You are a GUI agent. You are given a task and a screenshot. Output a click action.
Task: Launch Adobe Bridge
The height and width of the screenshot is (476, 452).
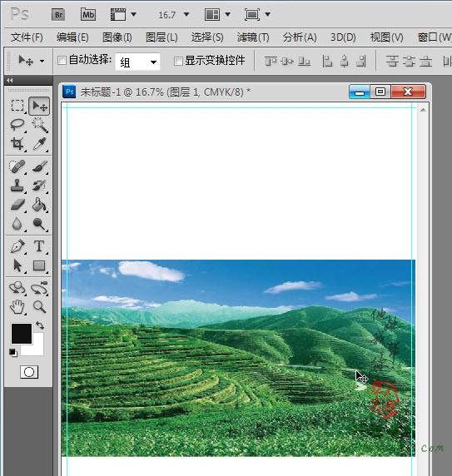click(x=58, y=15)
